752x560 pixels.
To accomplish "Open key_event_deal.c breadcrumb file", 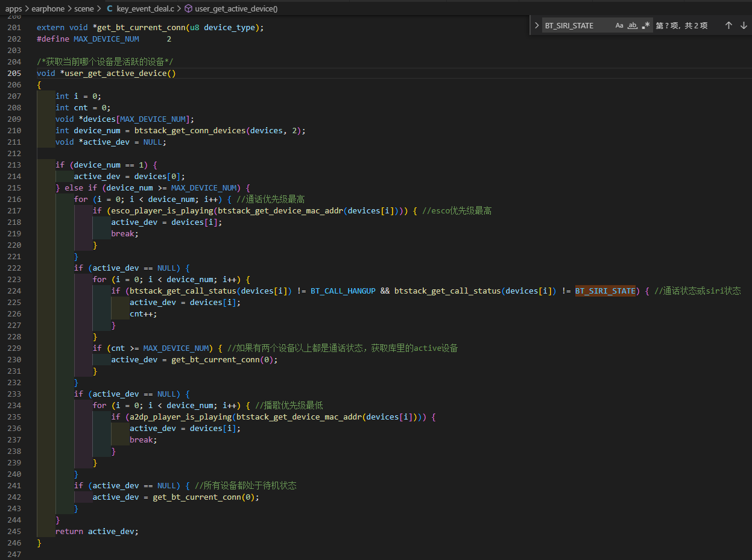I will pos(145,9).
